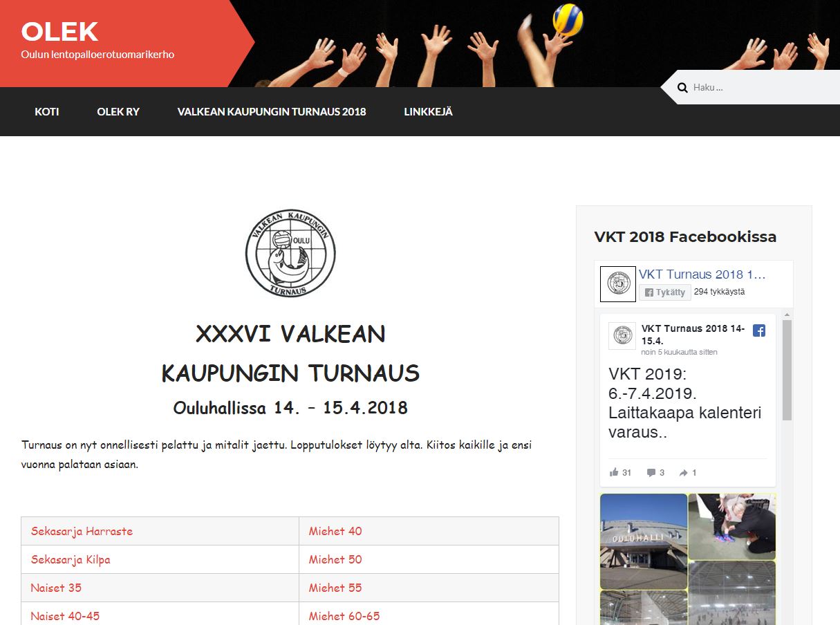Open the Naiset 40-45 results link
Image resolution: width=840 pixels, height=625 pixels.
[65, 616]
